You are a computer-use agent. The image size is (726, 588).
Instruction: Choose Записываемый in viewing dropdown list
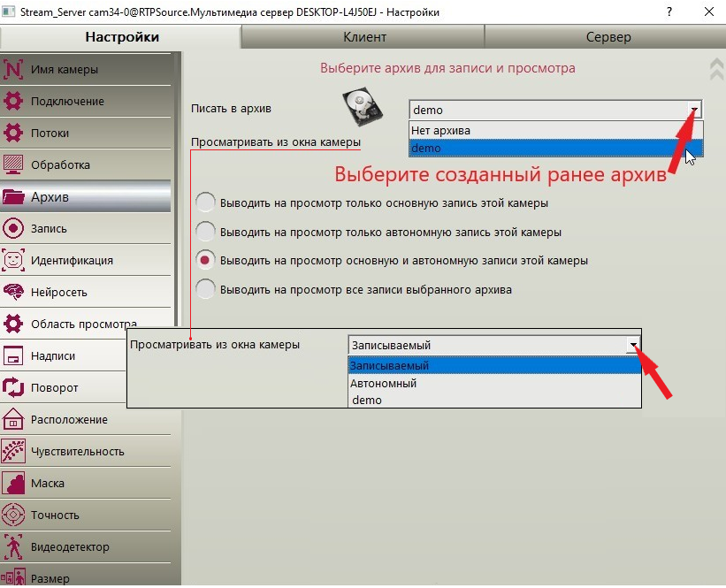tap(494, 365)
